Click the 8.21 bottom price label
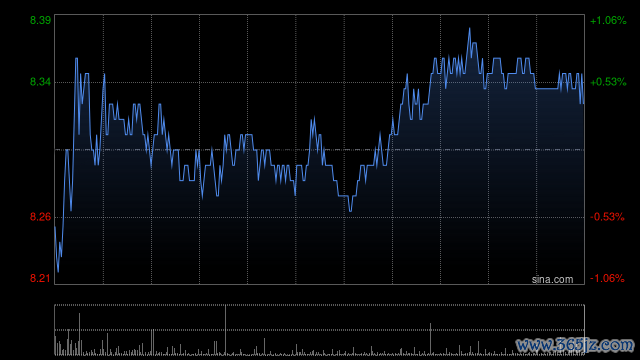The width and height of the screenshot is (640, 360). point(40,278)
